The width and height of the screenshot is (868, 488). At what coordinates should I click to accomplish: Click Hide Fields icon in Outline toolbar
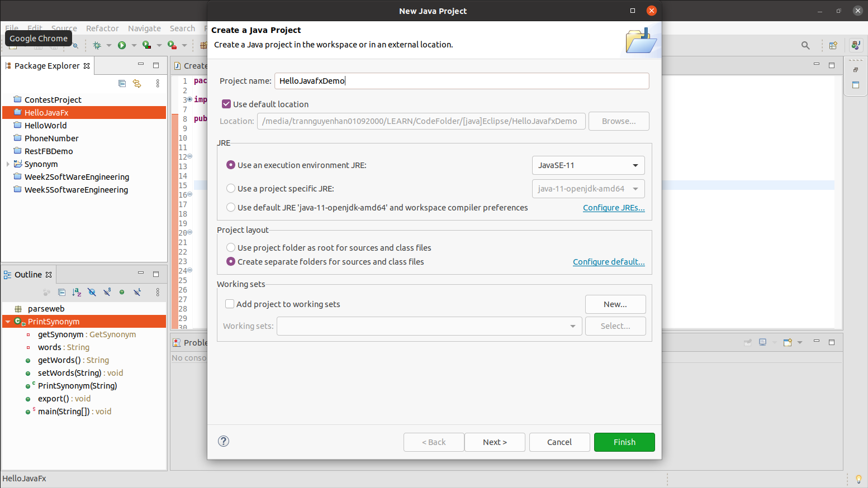pos(92,292)
